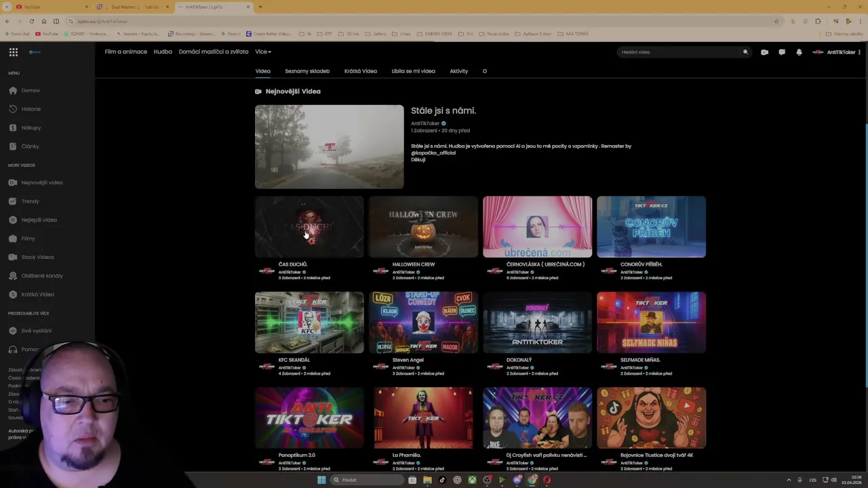This screenshot has width=868, height=488.
Task: Open Nejnovější videa in the sidebar
Action: (36, 182)
